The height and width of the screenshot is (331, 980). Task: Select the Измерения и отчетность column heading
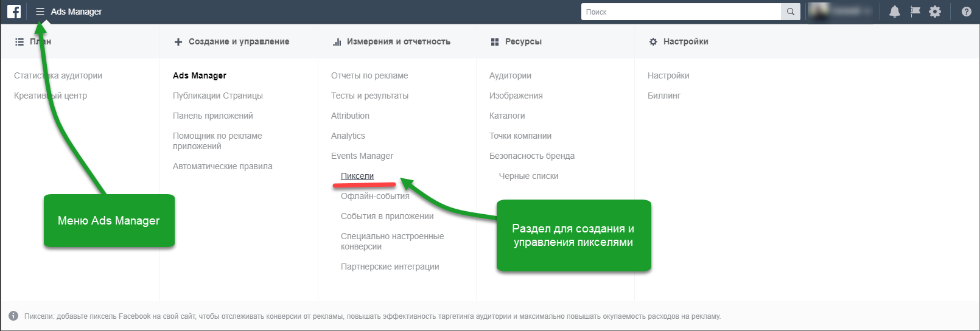(399, 42)
